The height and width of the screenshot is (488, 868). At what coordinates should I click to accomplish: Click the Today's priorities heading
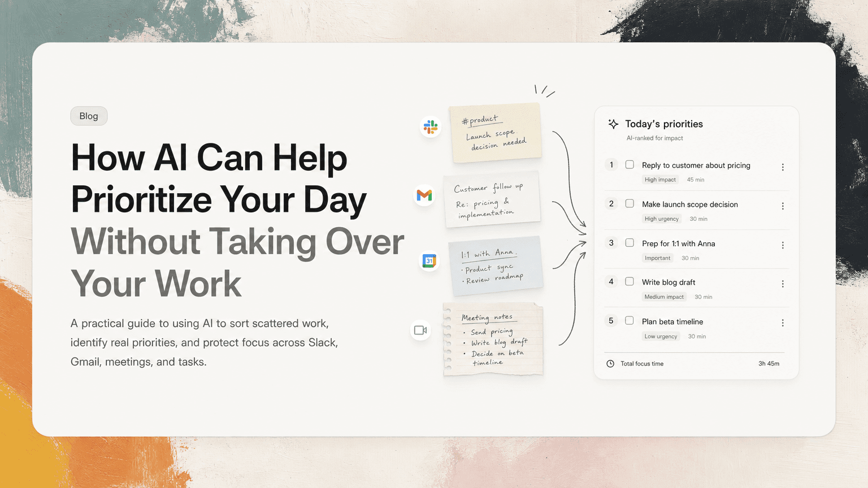pyautogui.click(x=664, y=124)
